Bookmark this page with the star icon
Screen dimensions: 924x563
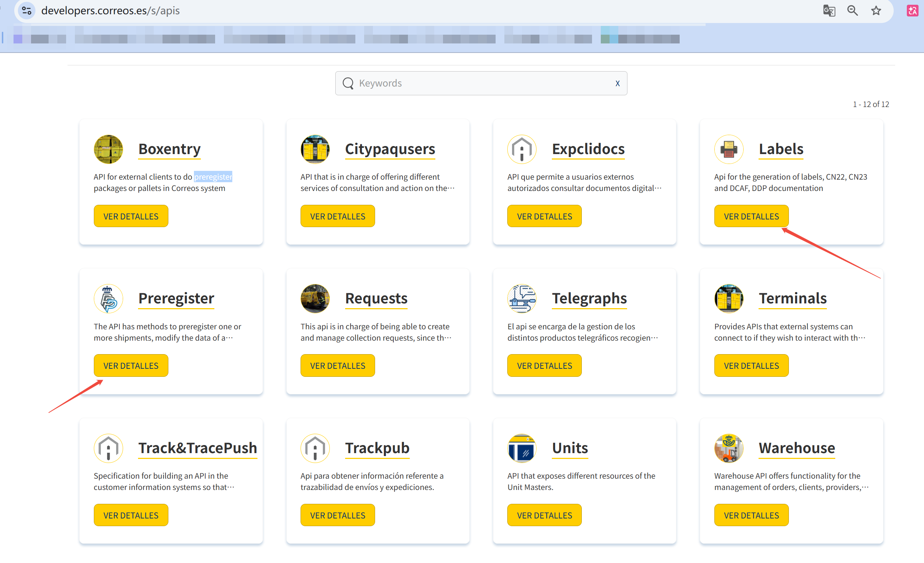[876, 11]
